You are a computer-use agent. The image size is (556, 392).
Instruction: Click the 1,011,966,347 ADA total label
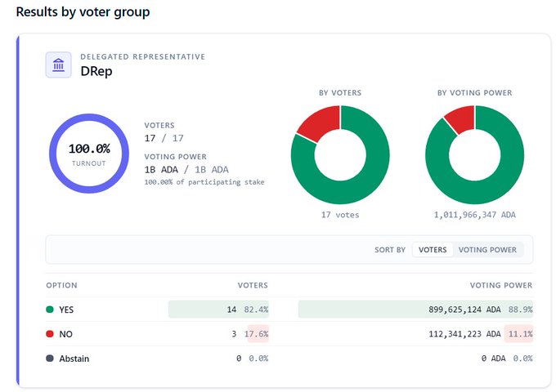pos(474,215)
